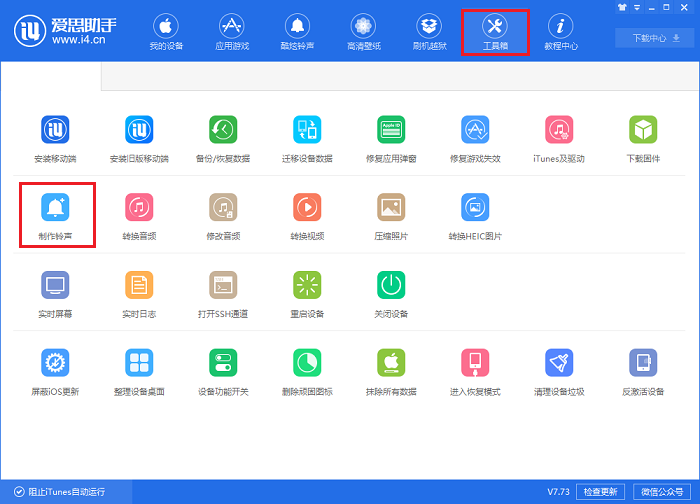700x504 pixels.
Task: Open 制作铃声 tool
Action: coord(55,217)
